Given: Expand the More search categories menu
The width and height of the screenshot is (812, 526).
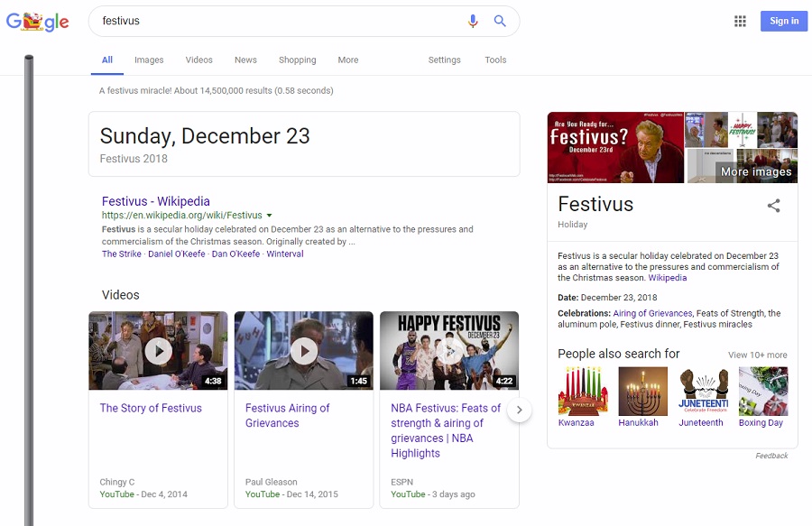Looking at the screenshot, I should click(x=348, y=60).
